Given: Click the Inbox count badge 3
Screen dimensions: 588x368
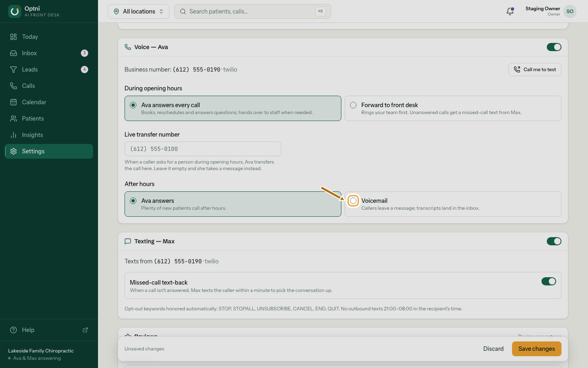Looking at the screenshot, I should pyautogui.click(x=85, y=53).
